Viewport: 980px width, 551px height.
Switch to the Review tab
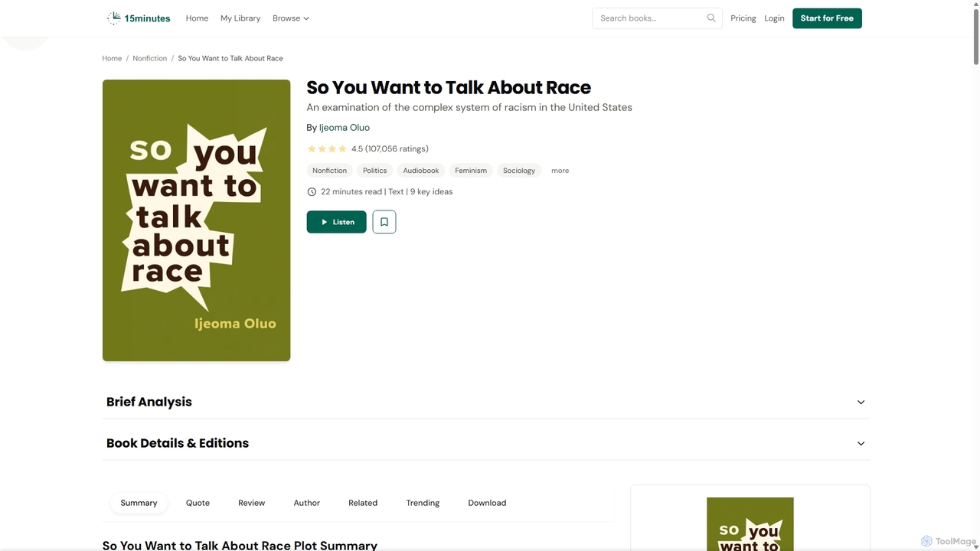click(x=251, y=503)
